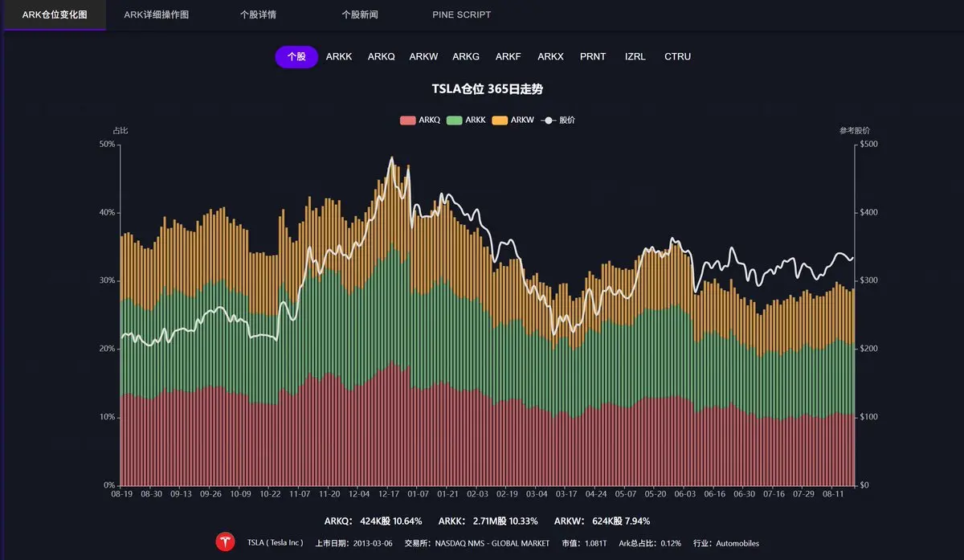The image size is (964, 560).
Task: Select the ARKK fund filter
Action: point(339,56)
